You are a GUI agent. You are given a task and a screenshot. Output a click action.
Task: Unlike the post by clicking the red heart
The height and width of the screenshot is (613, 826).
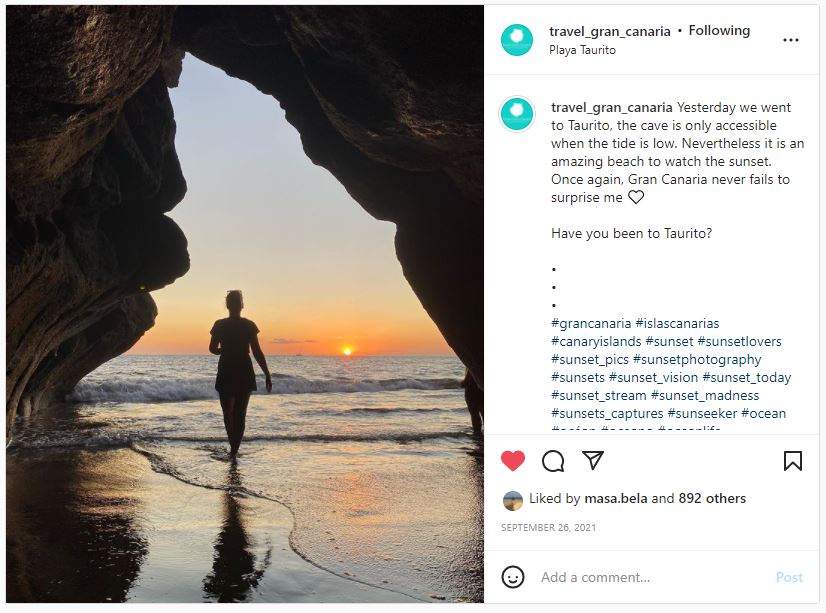click(x=512, y=461)
